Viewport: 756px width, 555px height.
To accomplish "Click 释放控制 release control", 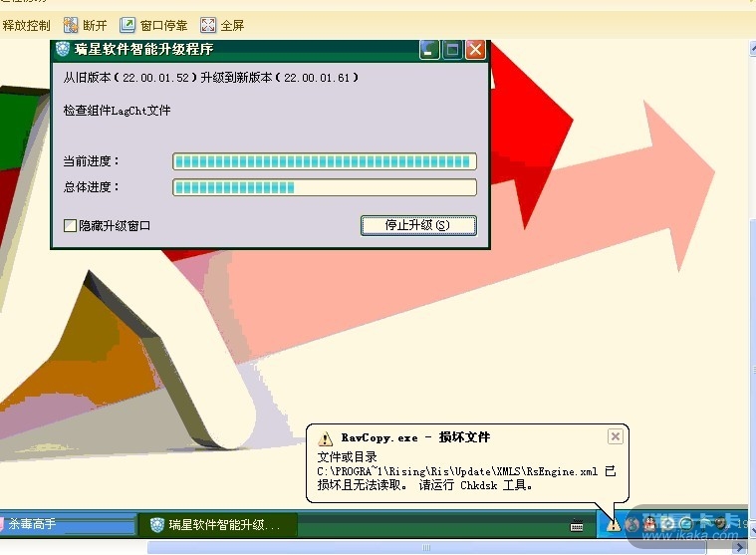I will [26, 26].
